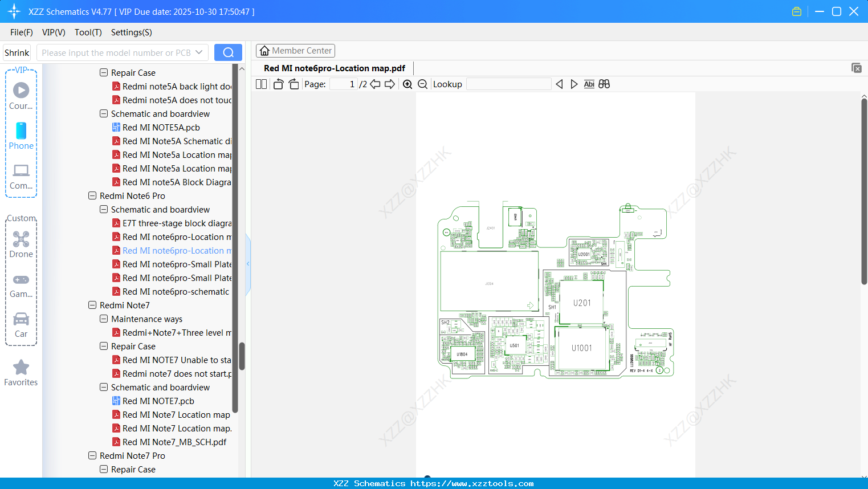Go to the next PDF page arrow
This screenshot has width=868, height=489.
pos(390,84)
